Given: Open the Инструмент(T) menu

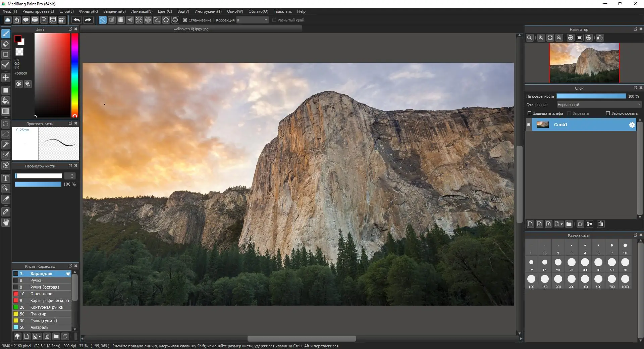Looking at the screenshot, I should (x=208, y=11).
